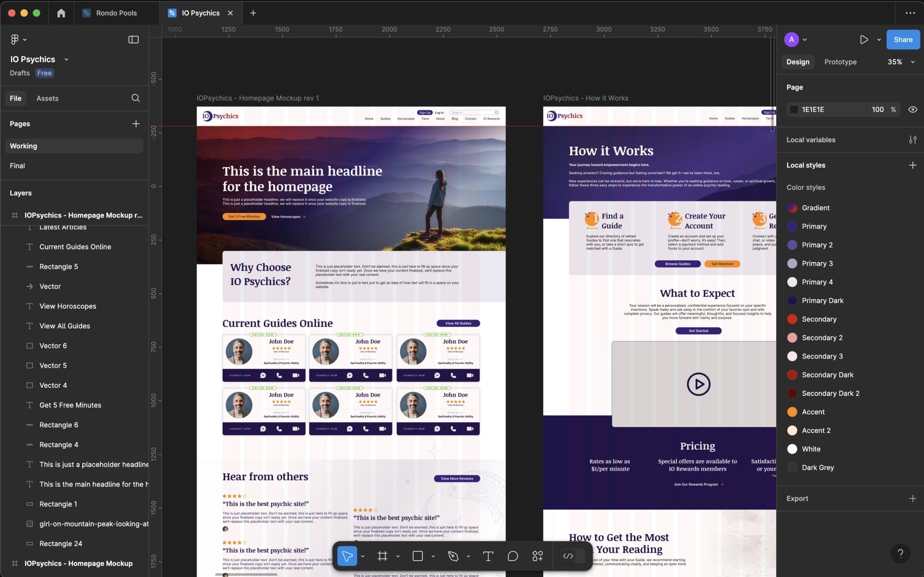The image size is (924, 577).
Task: Collapse the left sidebar panel
Action: point(133,39)
